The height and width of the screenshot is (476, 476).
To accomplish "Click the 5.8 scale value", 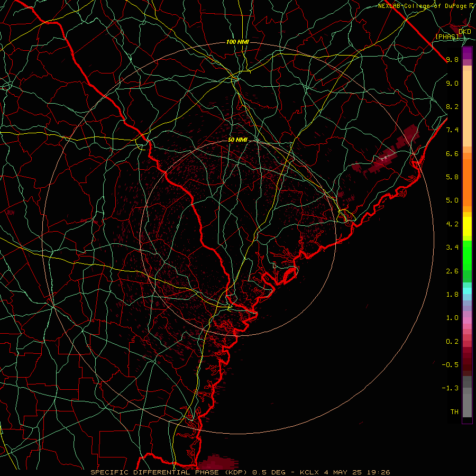I will pos(452,177).
